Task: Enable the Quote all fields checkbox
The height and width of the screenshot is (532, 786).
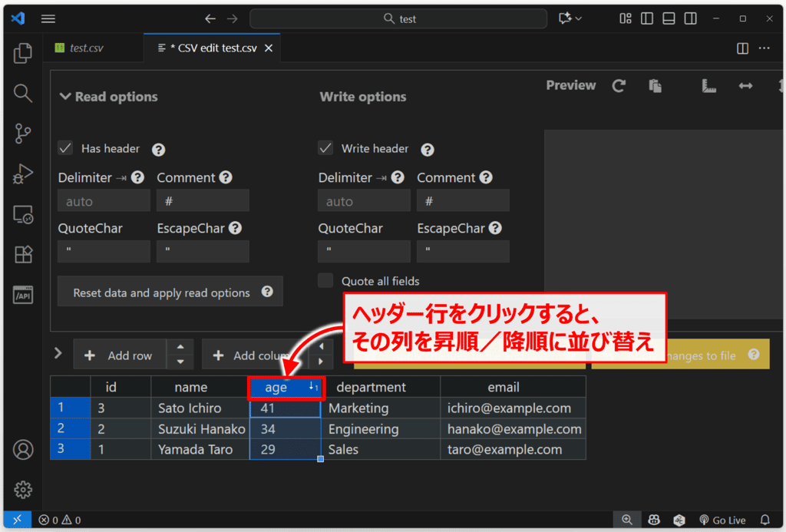Action: pos(326,281)
